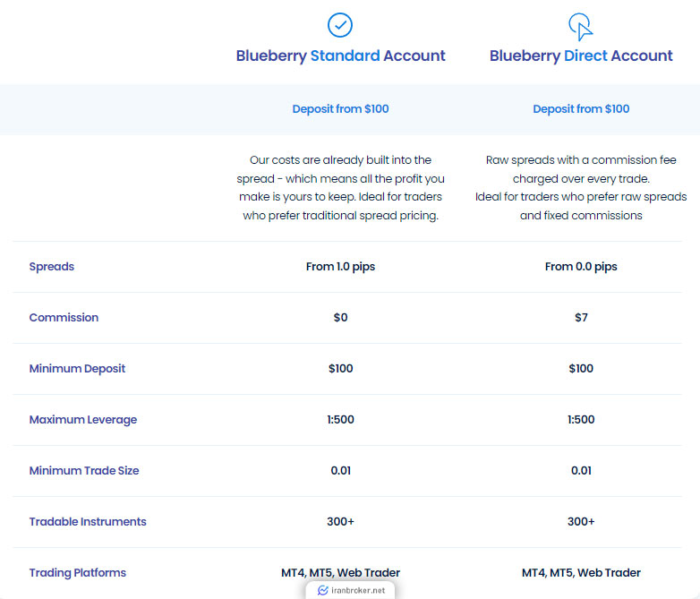Screen dimensions: 700x599
Task: Click Direct Account's 0.01 trade size value
Action: [581, 471]
